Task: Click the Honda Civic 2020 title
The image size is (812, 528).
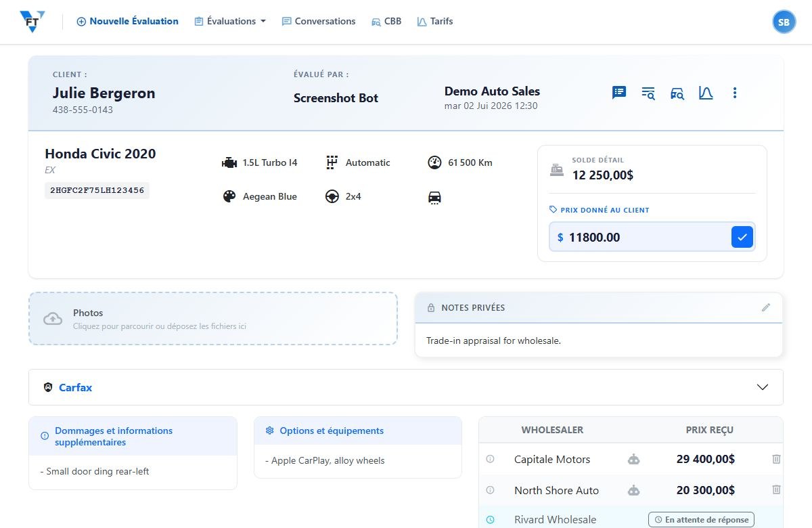Action: (100, 154)
